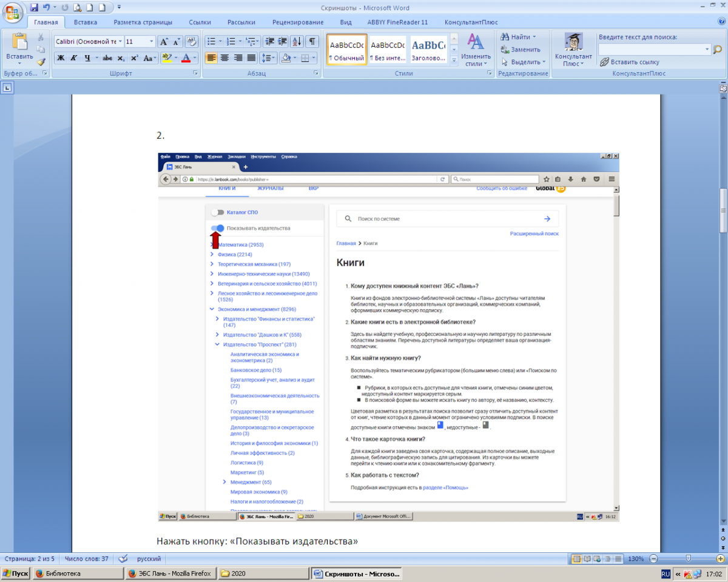Switch to the Рассылки tab
Image resolution: width=728 pixels, height=582 pixels.
pos(241,22)
